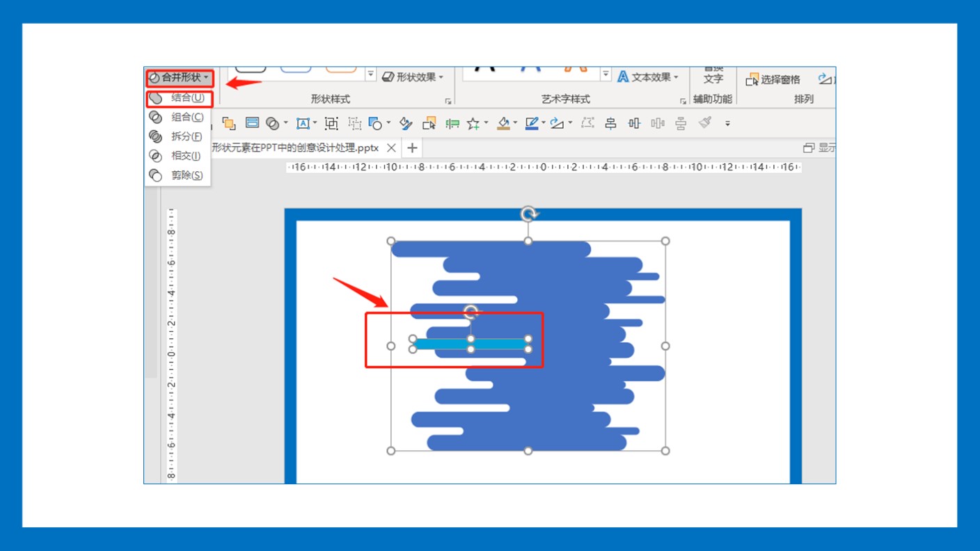This screenshot has width=980, height=551.
Task: Choose 拆分(F) fragment option
Action: coord(177,137)
